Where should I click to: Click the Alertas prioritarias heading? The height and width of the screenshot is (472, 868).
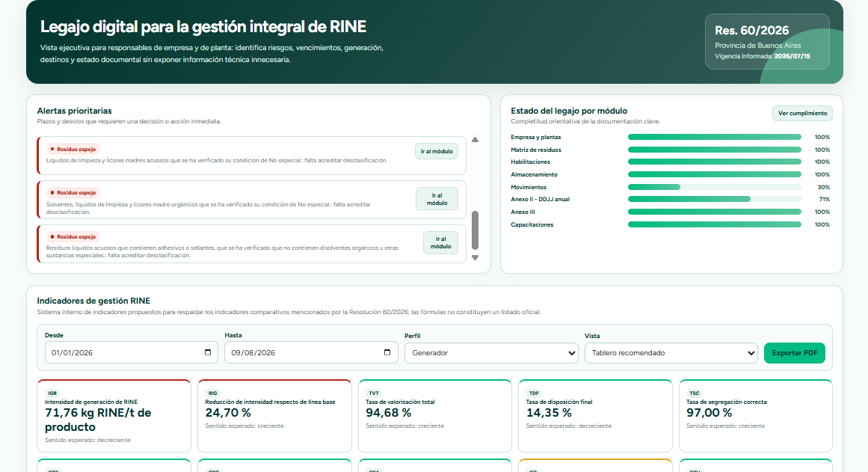[74, 111]
